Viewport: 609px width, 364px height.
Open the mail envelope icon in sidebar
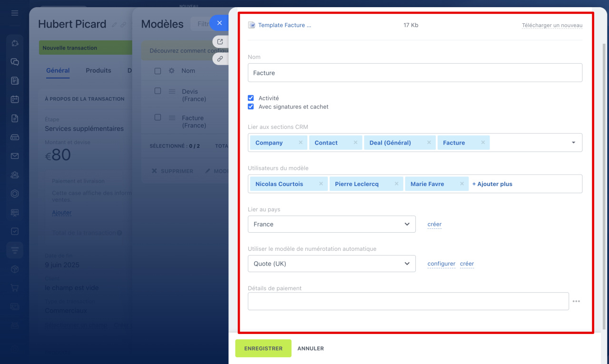15,156
